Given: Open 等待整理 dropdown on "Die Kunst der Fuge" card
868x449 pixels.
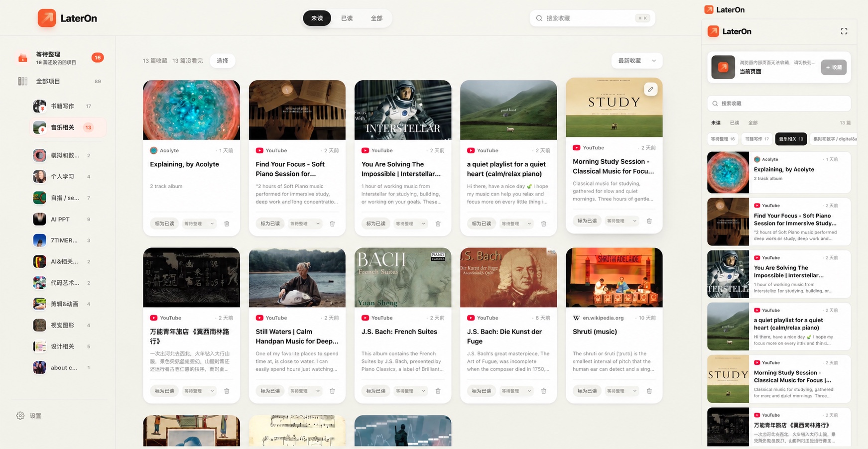Looking at the screenshot, I should click(x=516, y=391).
